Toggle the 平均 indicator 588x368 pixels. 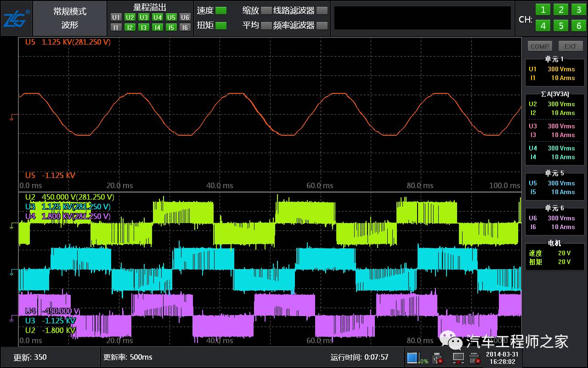tap(266, 26)
